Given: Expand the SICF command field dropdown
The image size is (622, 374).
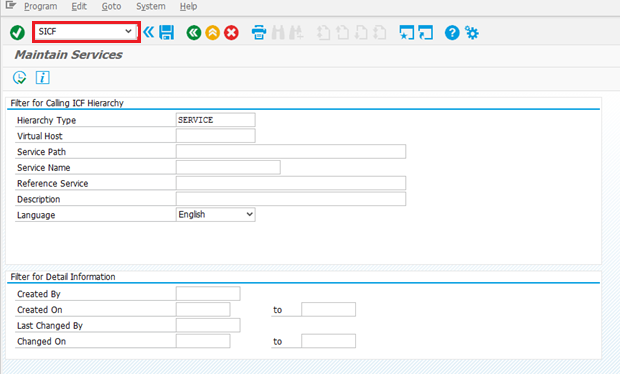Looking at the screenshot, I should [128, 31].
